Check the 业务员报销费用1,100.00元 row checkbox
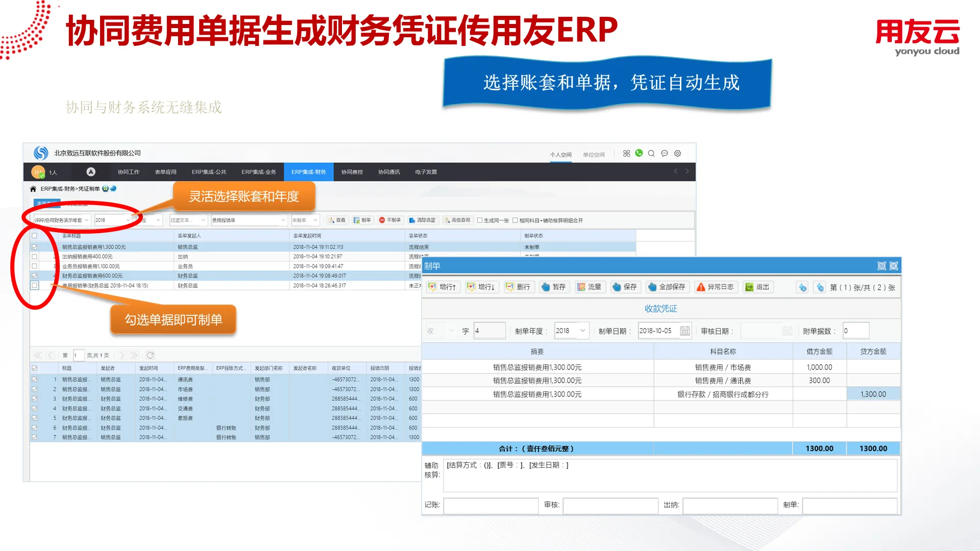The height and width of the screenshot is (551, 980). 35,266
